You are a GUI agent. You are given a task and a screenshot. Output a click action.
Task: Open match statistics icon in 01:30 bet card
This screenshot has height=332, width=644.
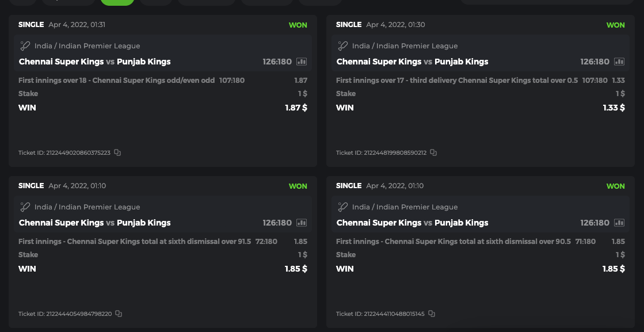click(619, 62)
